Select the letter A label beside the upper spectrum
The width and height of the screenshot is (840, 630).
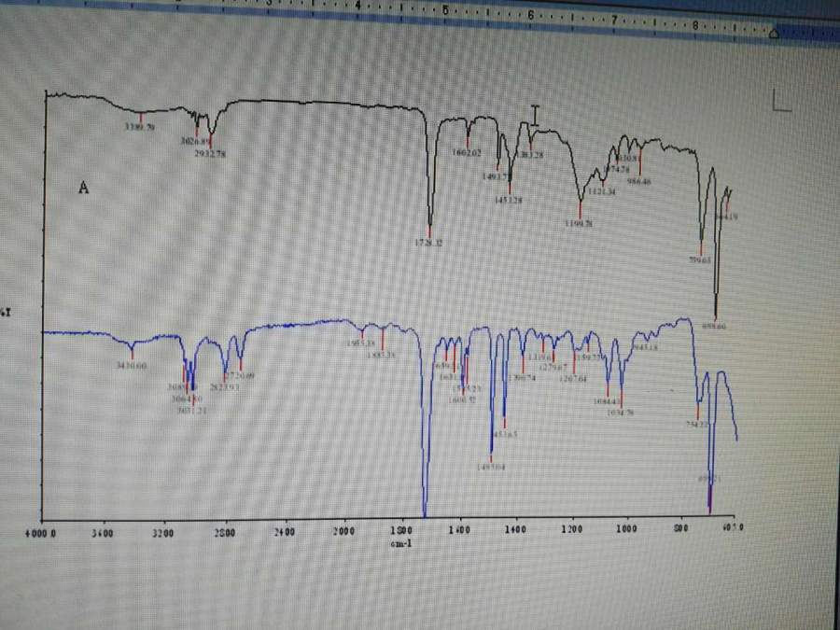pos(84,188)
